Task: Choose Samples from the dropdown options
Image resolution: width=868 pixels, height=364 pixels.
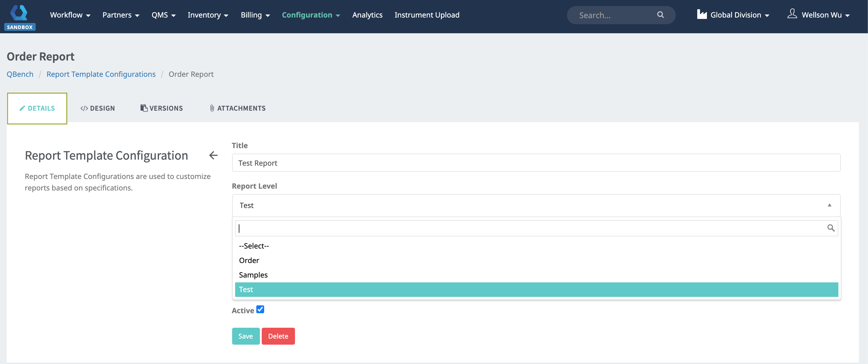Action: tap(253, 275)
